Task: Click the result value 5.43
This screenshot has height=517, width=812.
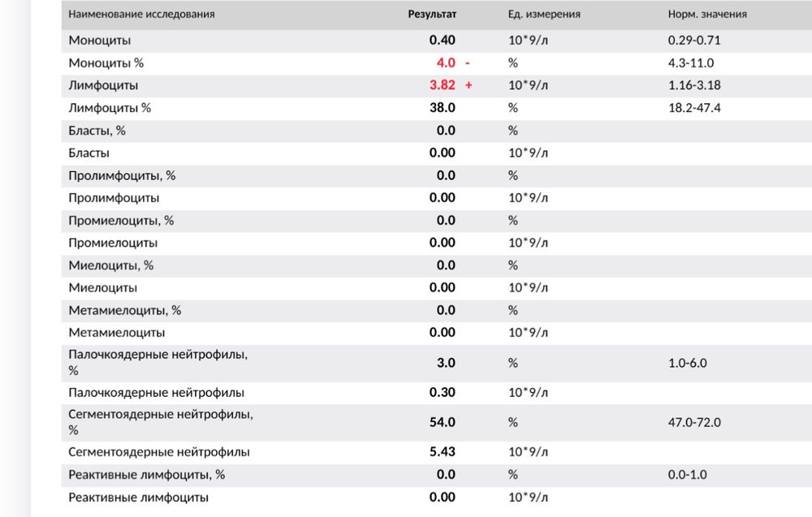Action: (443, 452)
